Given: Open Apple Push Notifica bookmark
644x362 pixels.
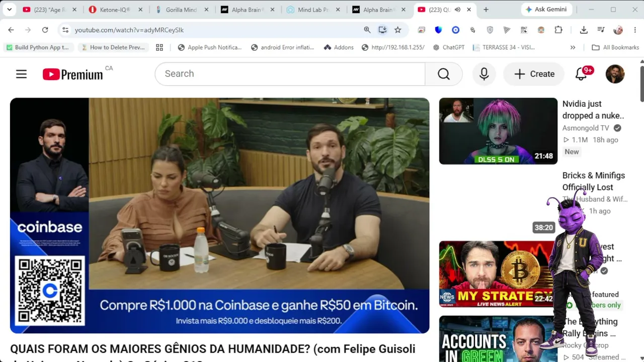Looking at the screenshot, I should click(x=210, y=47).
